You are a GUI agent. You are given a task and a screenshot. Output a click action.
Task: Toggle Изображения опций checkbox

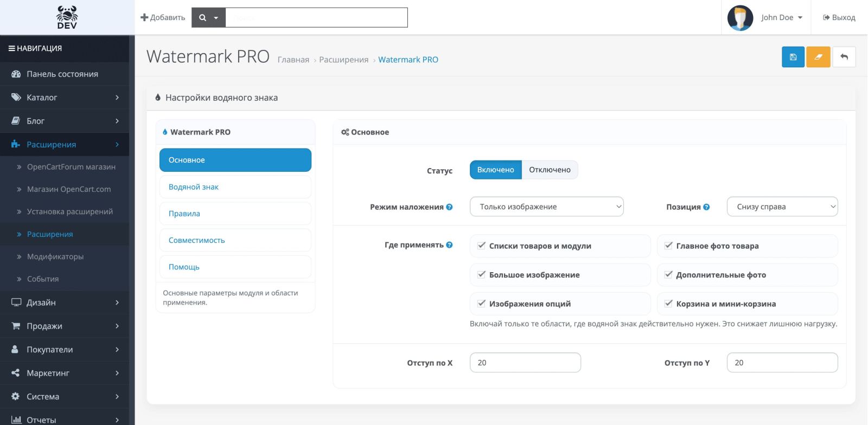tap(481, 303)
